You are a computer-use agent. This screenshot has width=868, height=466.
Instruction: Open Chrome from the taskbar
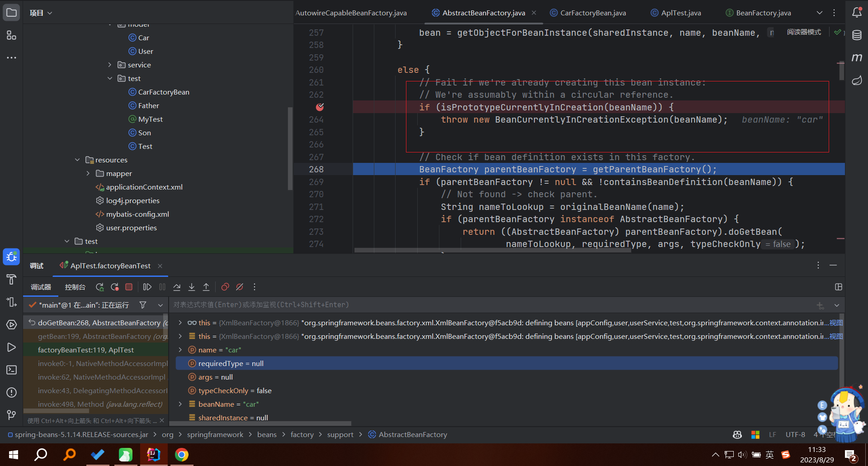[x=182, y=455]
